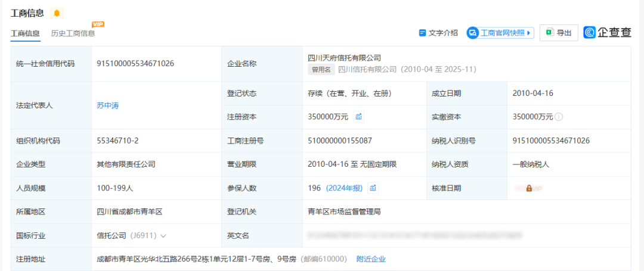Click company name 四川天府信托有限公司
644x271 pixels.
345,58
